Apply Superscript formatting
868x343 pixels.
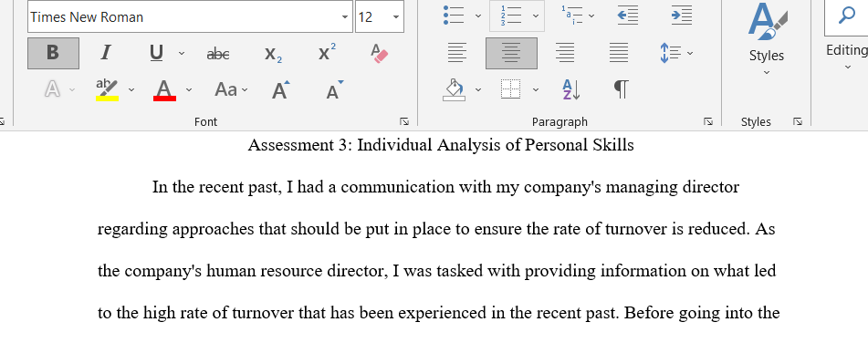pyautogui.click(x=327, y=53)
